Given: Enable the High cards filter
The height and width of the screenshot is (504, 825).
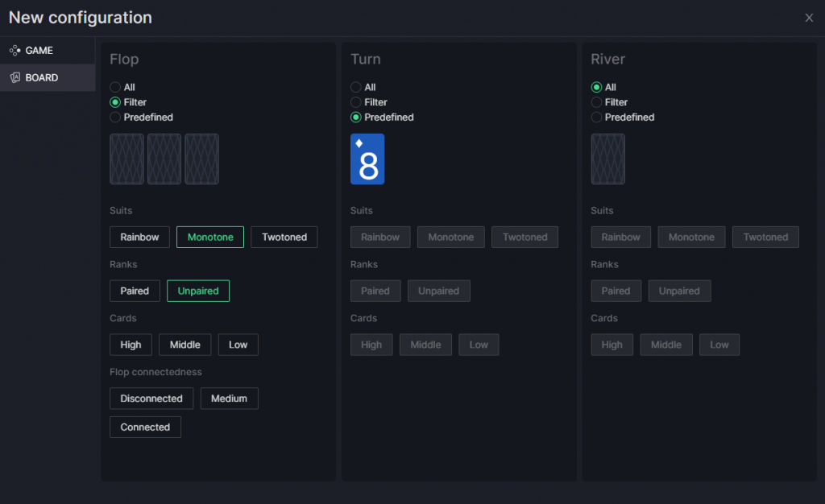Looking at the screenshot, I should pos(131,344).
